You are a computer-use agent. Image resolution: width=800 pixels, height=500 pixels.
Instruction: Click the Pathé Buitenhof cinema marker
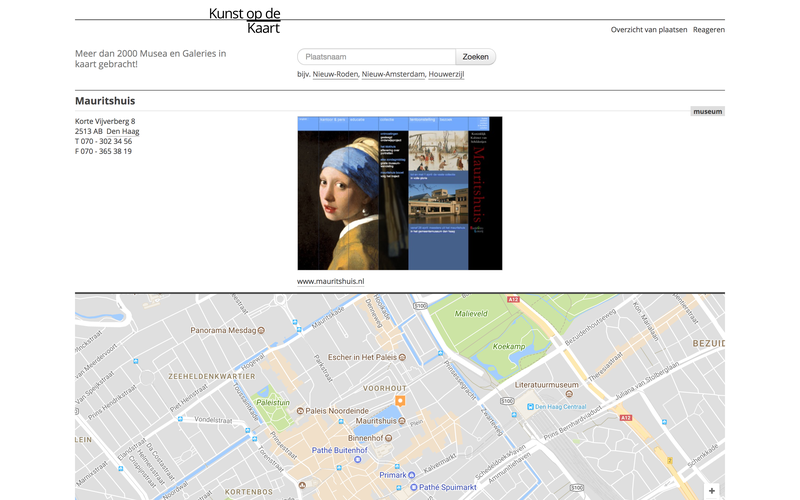pos(358,460)
